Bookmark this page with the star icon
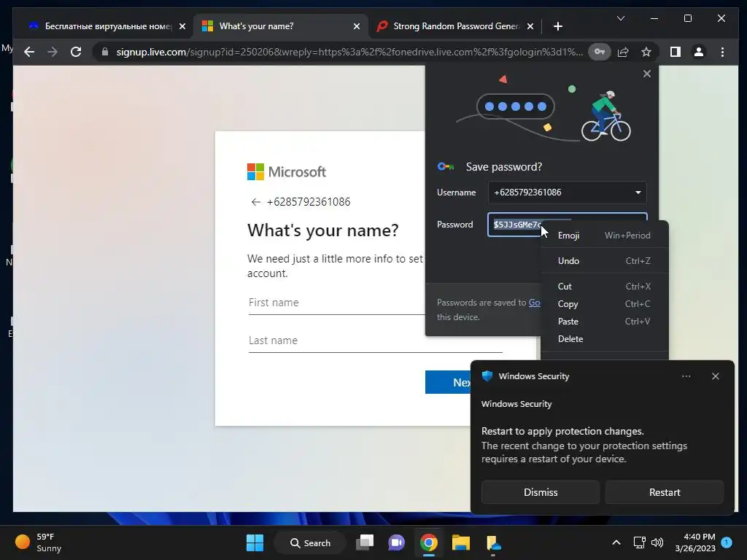Image resolution: width=747 pixels, height=560 pixels. click(x=646, y=52)
